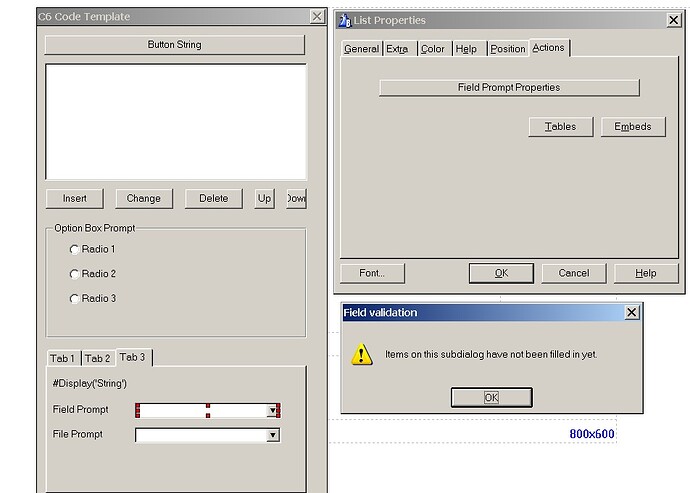Open Field Prompt Properties
This screenshot has width=690, height=493.
coord(509,88)
